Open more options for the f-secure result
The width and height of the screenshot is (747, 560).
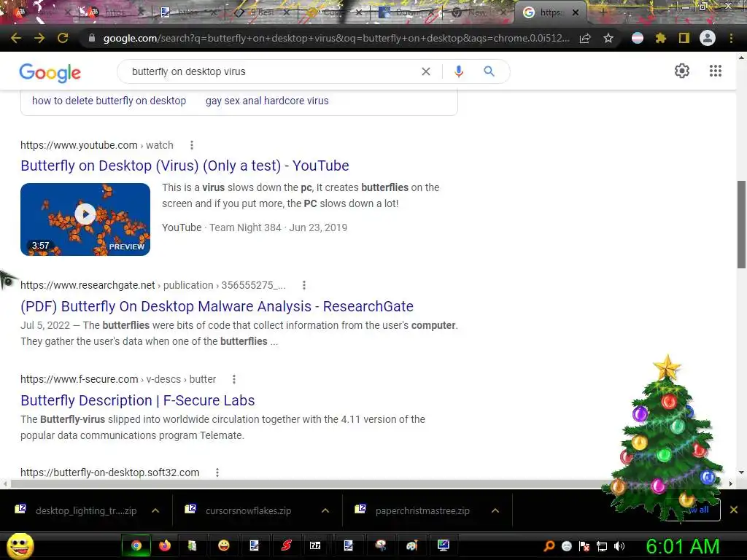click(x=234, y=379)
